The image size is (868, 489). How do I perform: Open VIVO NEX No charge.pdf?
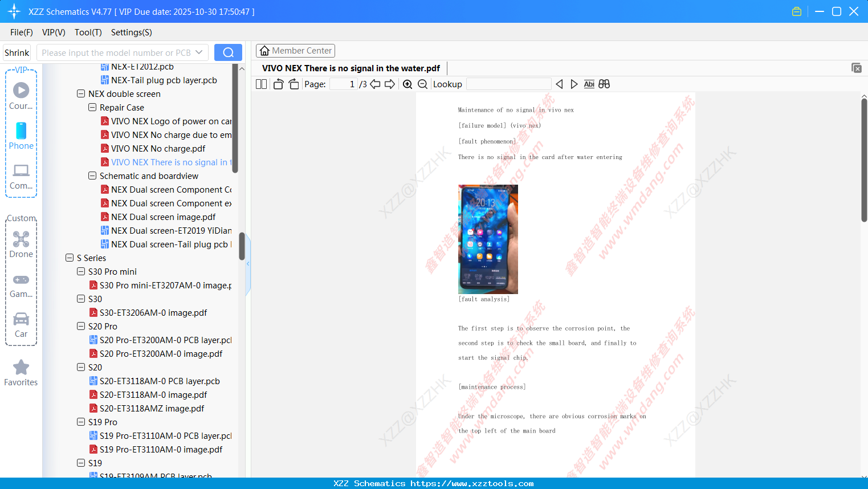158,148
